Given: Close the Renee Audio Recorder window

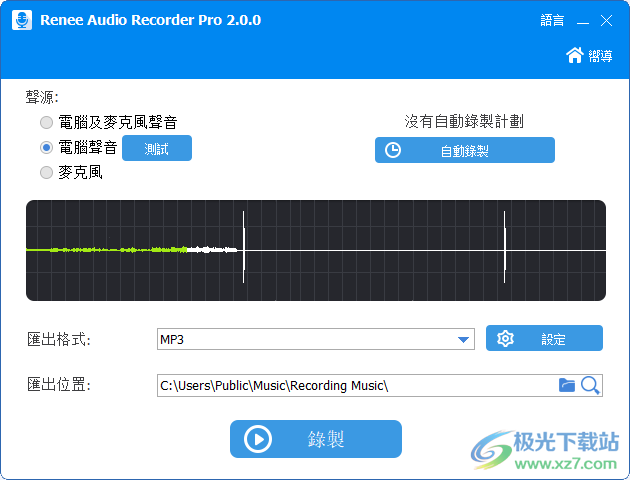Looking at the screenshot, I should click(x=606, y=20).
